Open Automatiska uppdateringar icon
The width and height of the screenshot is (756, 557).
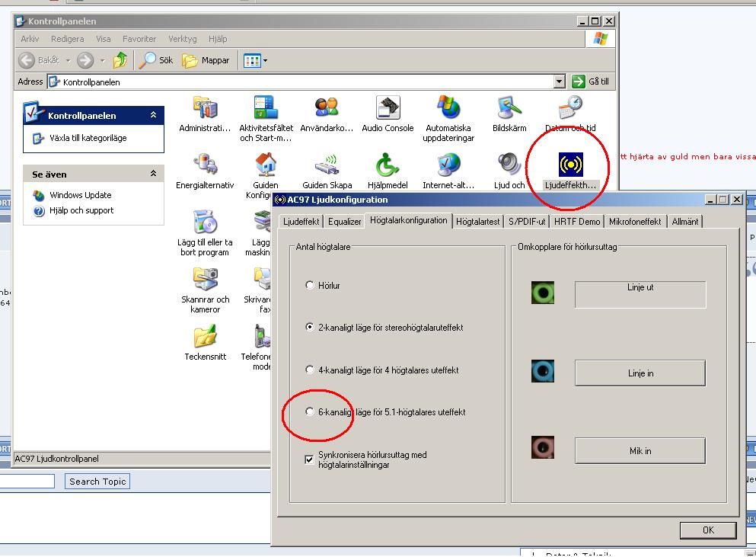tap(448, 107)
